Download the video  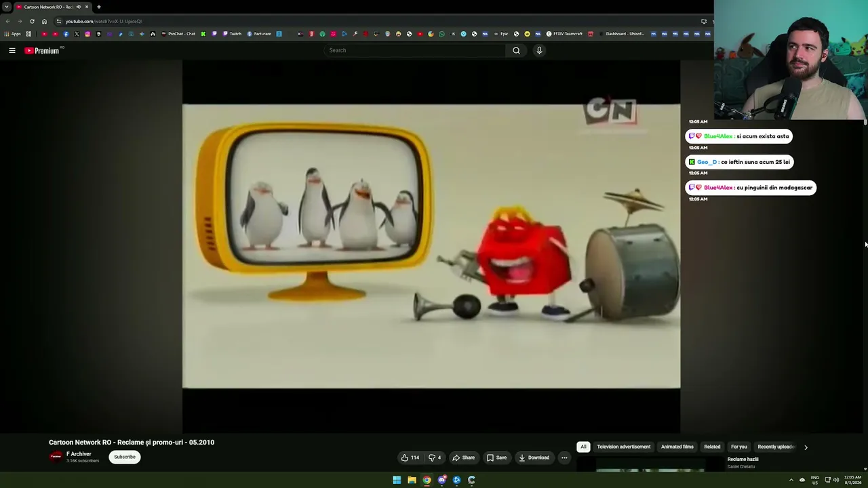[x=534, y=457]
